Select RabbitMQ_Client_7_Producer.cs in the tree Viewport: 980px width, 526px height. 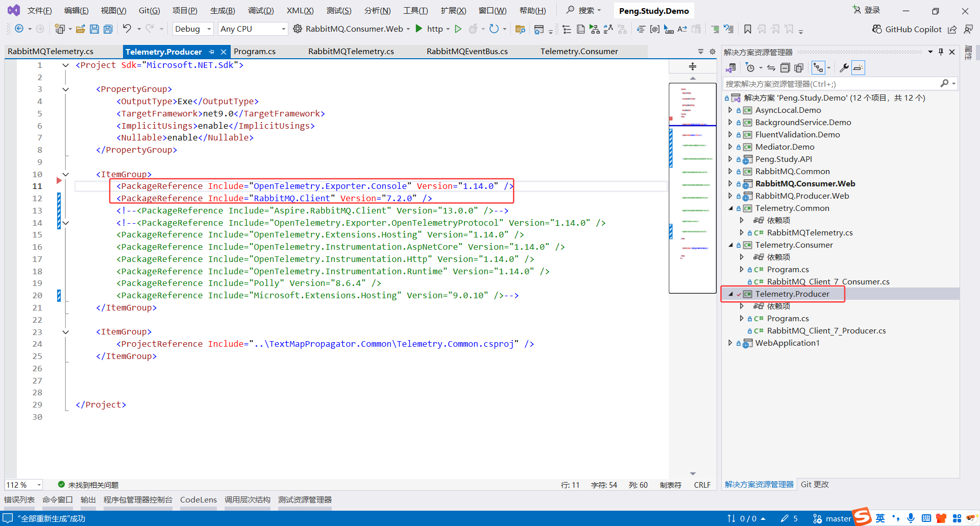[x=826, y=330]
